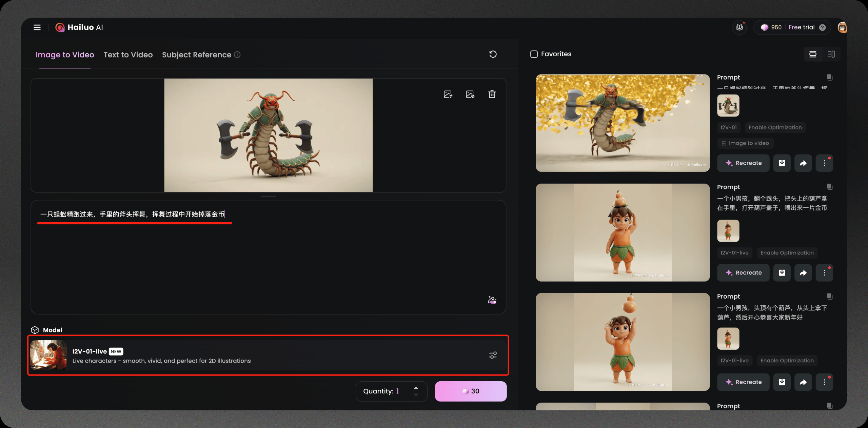Click the Free trial link
The height and width of the screenshot is (428, 868).
(801, 27)
